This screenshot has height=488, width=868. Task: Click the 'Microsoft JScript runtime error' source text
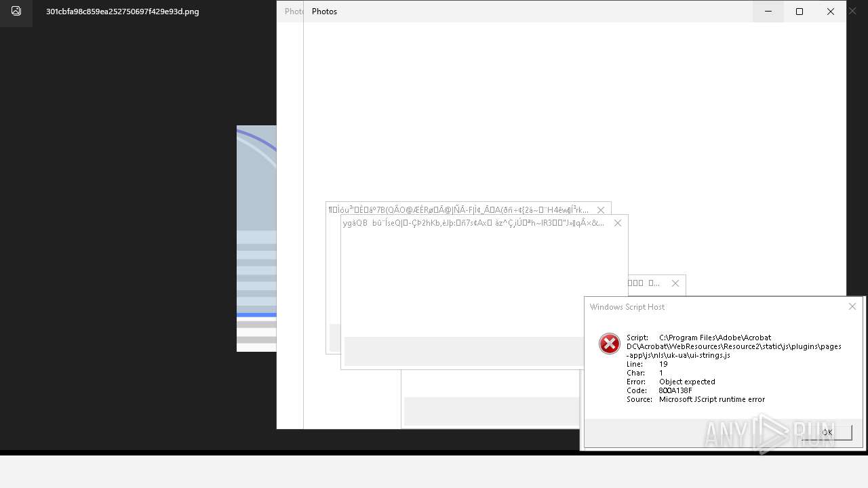712,399
